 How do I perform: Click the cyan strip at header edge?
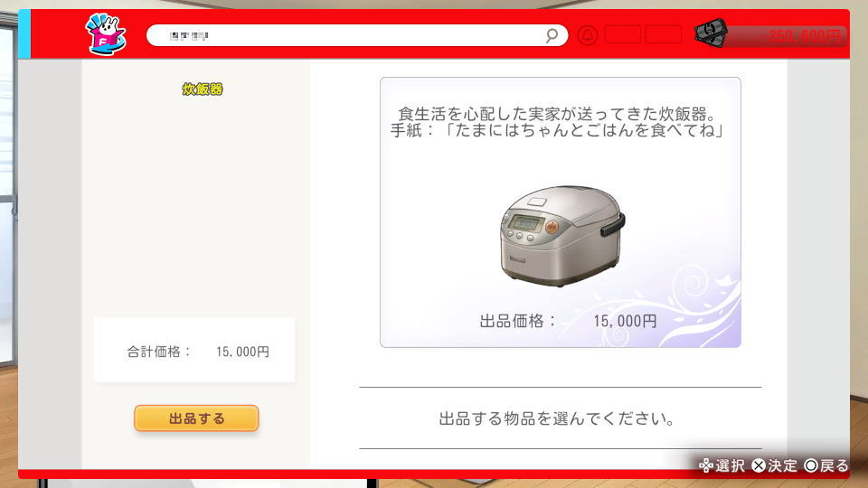pos(24,33)
